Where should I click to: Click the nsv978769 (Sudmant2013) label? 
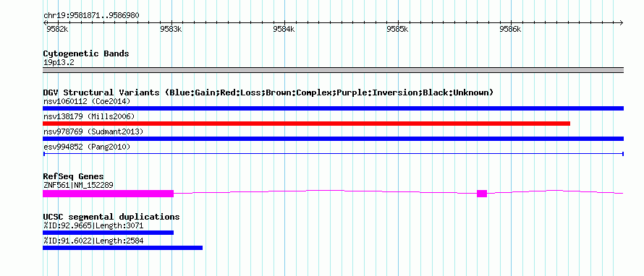(93, 131)
